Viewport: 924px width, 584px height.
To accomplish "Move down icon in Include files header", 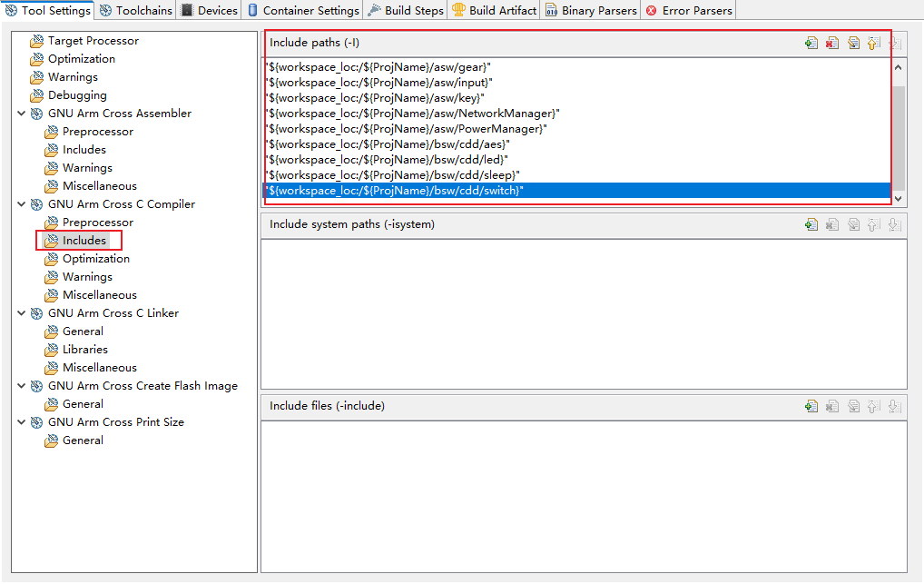I will tap(895, 407).
